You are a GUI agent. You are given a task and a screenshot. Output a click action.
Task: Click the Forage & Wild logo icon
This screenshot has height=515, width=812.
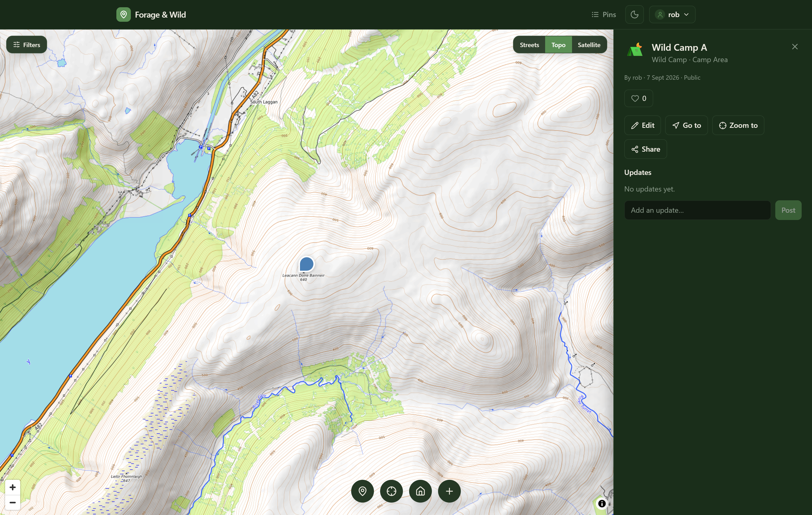point(123,14)
